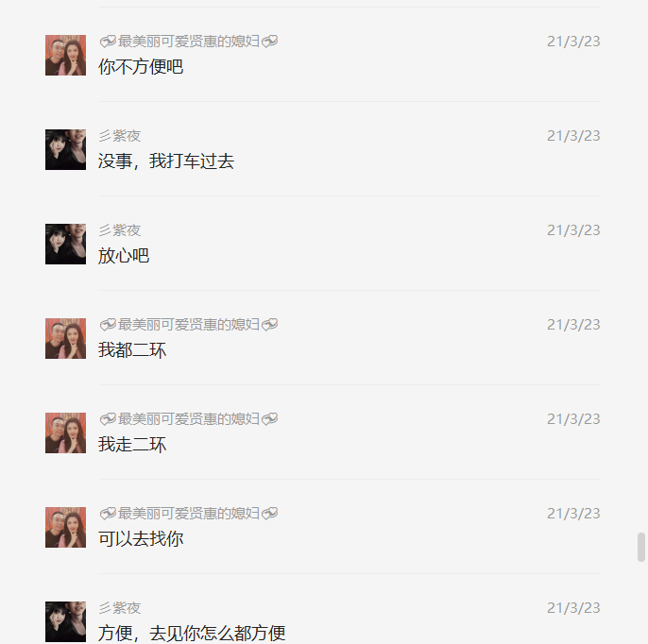Click the vertical scrollbar thumb

pos(641,548)
